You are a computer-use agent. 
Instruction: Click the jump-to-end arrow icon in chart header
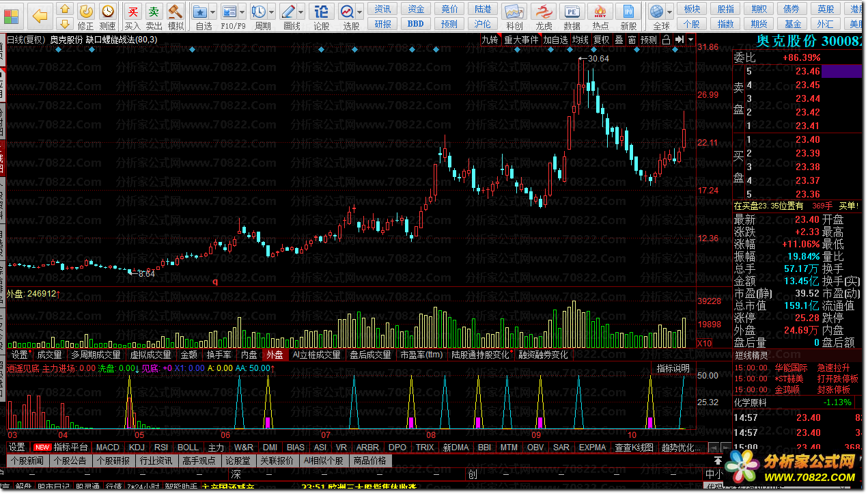(679, 40)
